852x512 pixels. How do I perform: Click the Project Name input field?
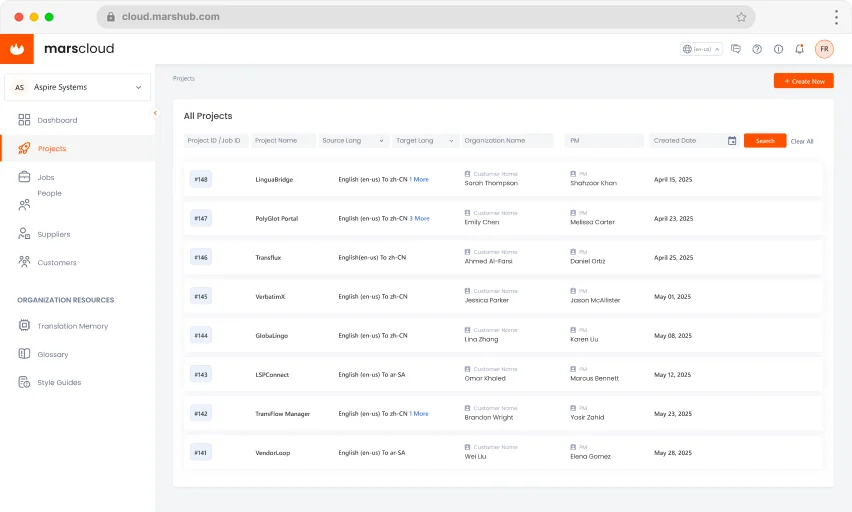(284, 141)
